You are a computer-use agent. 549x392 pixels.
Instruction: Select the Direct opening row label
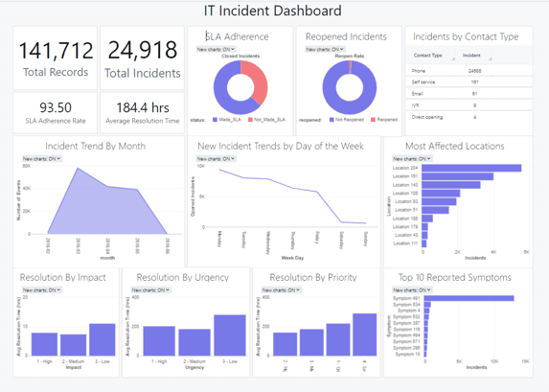pyautogui.click(x=427, y=117)
